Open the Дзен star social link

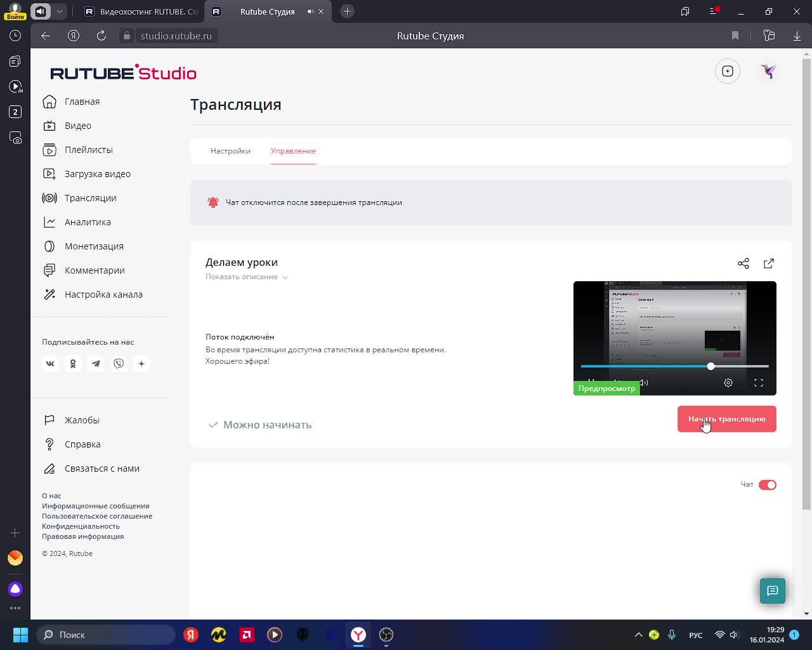pos(141,364)
